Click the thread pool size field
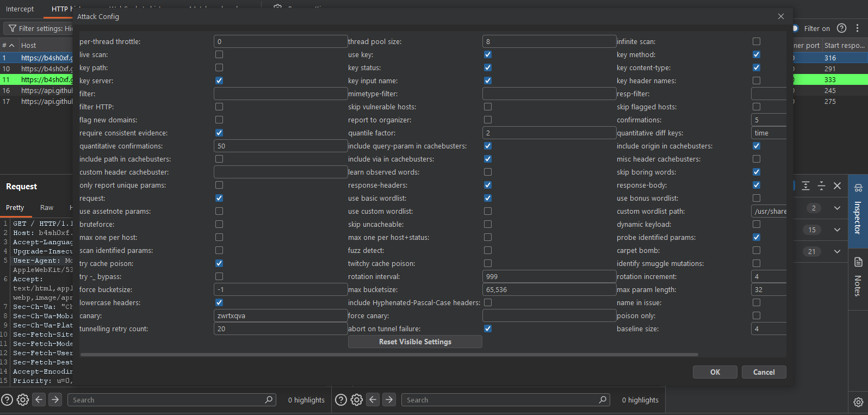This screenshot has height=415, width=868. click(549, 41)
